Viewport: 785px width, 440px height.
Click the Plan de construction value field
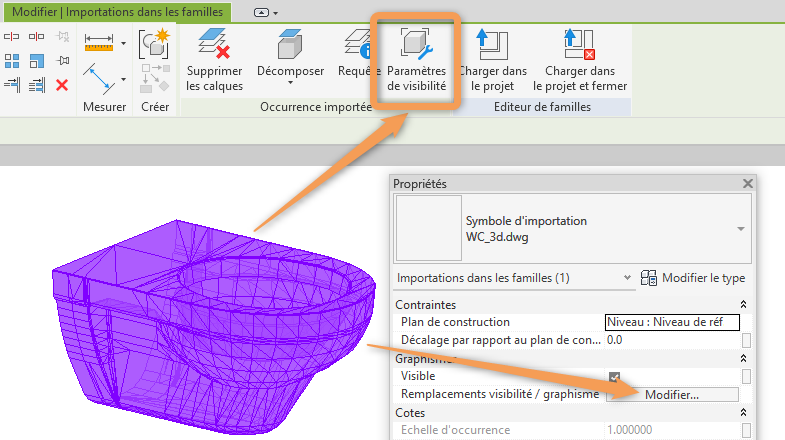(672, 322)
